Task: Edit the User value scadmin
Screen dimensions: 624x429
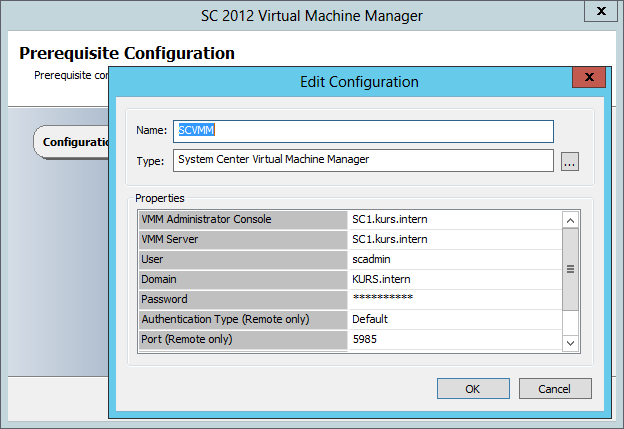Action: (x=455, y=259)
